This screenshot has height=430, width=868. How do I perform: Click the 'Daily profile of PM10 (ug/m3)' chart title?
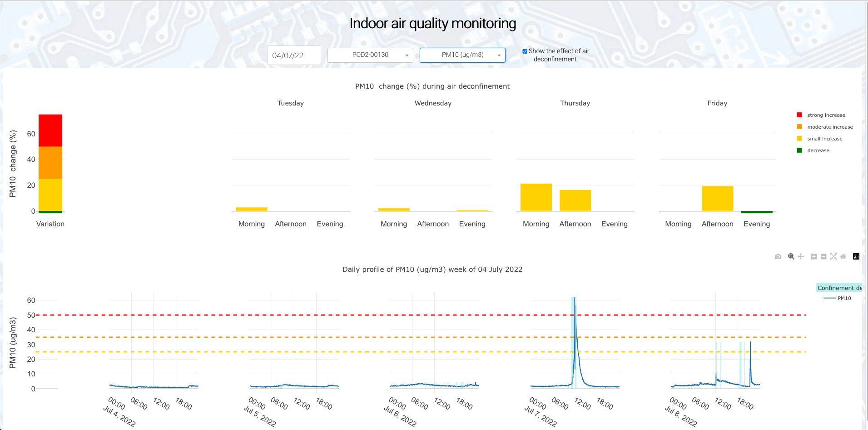tap(432, 270)
